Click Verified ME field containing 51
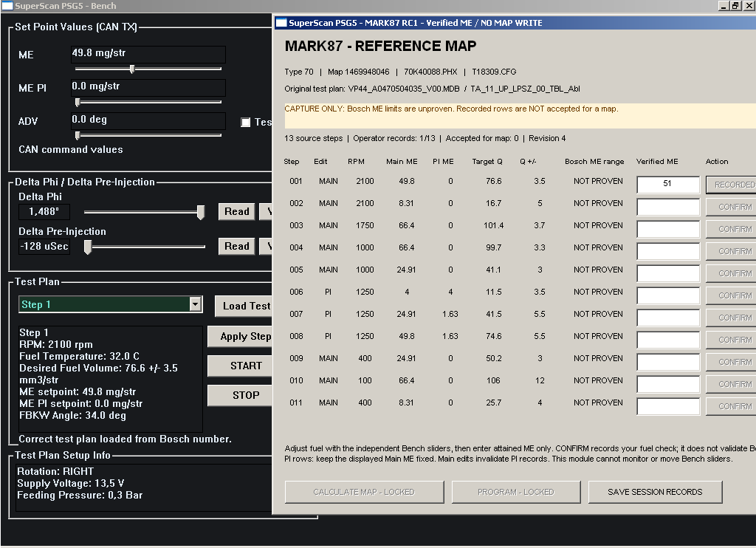The width and height of the screenshot is (756, 548). click(x=668, y=185)
